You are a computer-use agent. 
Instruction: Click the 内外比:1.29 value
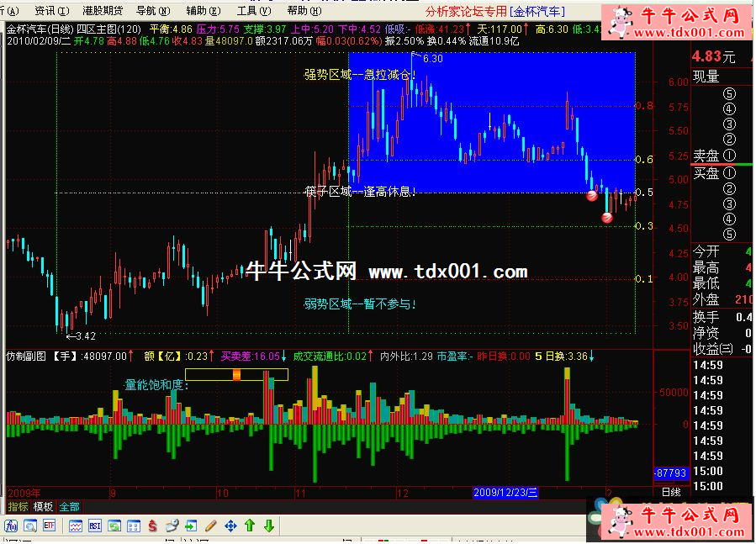tap(406, 357)
